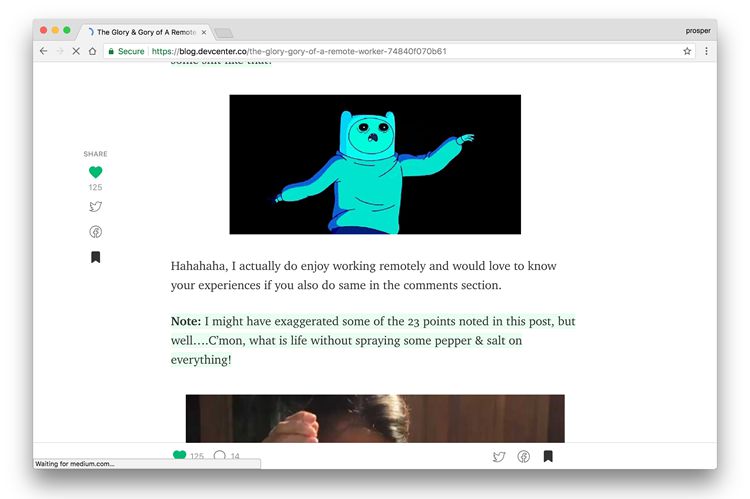The width and height of the screenshot is (750, 499).
Task: Toggle the bookmark icon in the bottom bar
Action: 548,456
